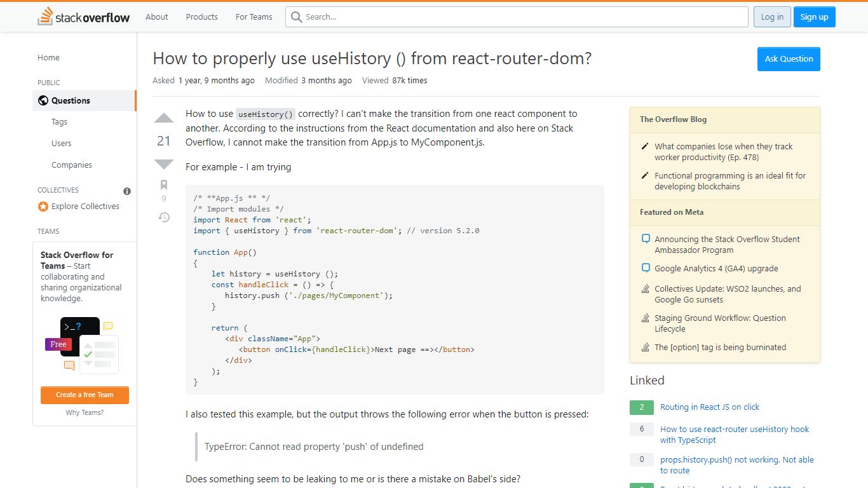Click the vote score 6 badge in Linked
This screenshot has height=488, width=868.
642,429
